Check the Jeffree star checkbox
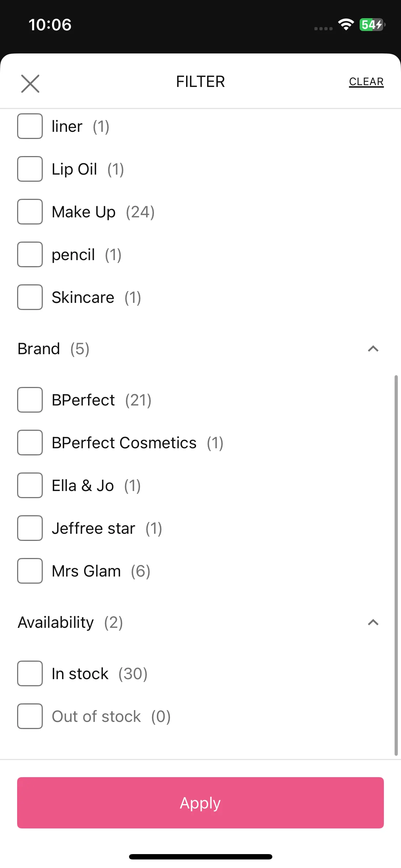Viewport: 401px width, 868px height. point(30,528)
